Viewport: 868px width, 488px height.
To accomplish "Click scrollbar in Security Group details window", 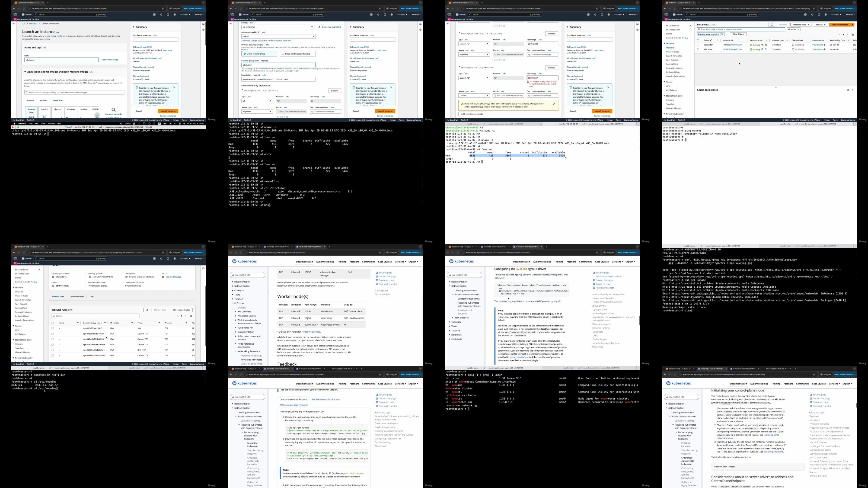I will click(205, 316).
